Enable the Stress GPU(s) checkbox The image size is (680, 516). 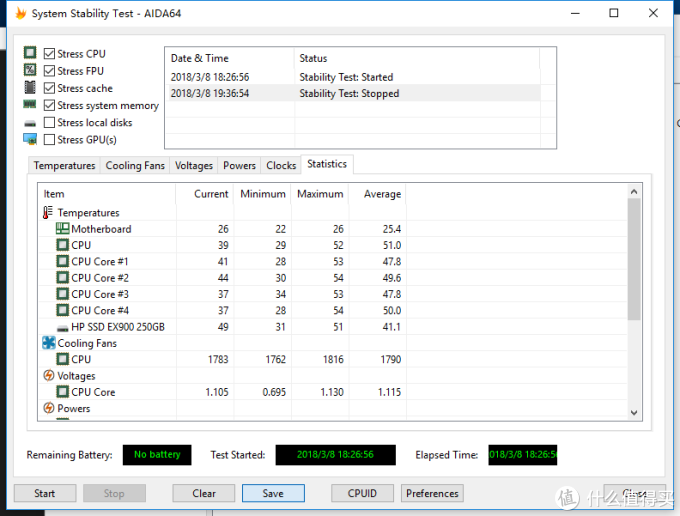click(x=49, y=140)
